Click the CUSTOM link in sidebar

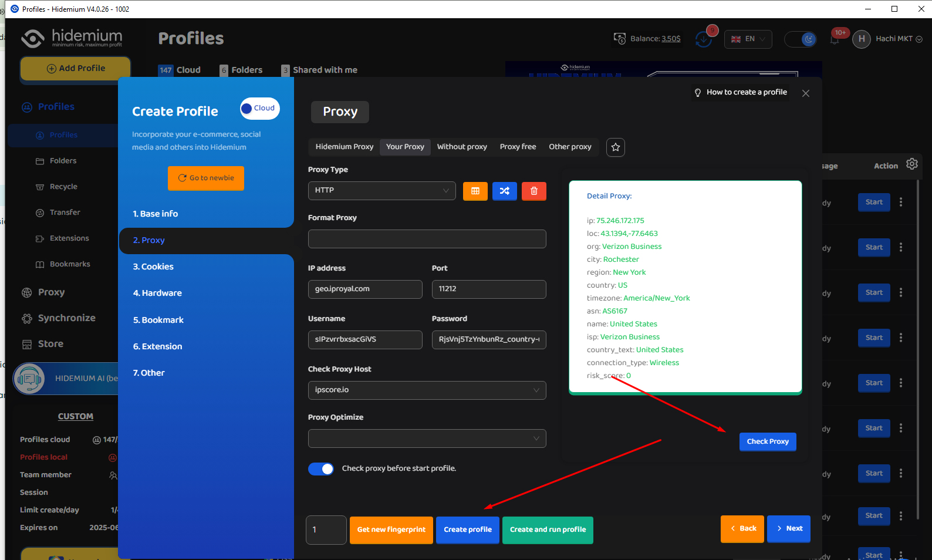(x=76, y=417)
